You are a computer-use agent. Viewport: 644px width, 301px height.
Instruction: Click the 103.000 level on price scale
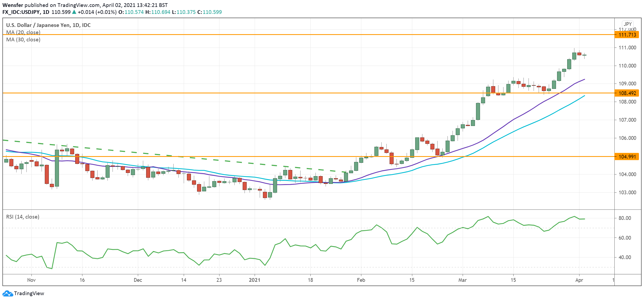pos(627,192)
